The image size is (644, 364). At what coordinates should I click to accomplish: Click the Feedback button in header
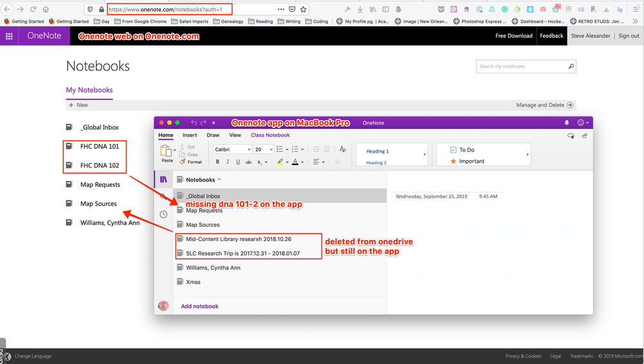click(552, 35)
